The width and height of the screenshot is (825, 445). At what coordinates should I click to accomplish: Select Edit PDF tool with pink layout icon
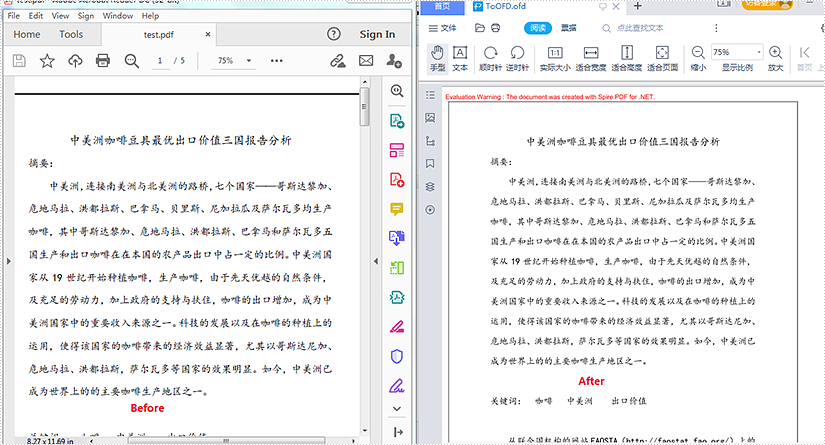[x=397, y=150]
